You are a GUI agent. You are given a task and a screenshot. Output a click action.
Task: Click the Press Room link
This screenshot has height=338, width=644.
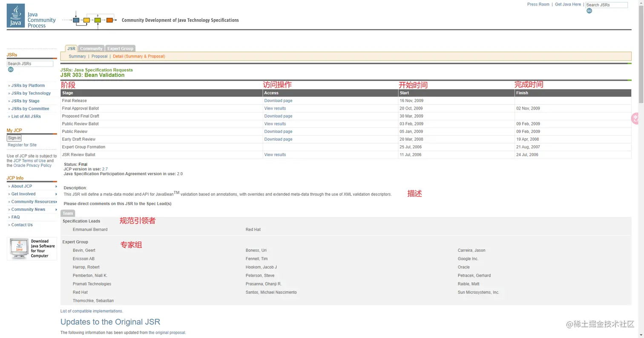pos(538,4)
